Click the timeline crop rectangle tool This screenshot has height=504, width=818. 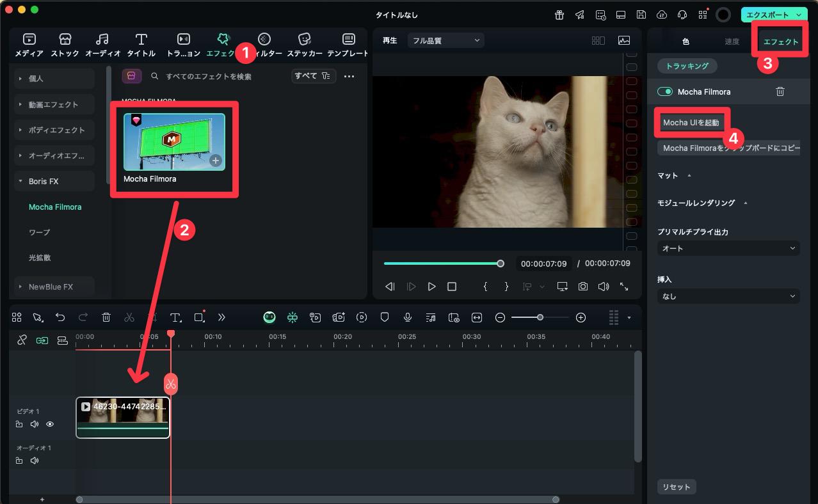[199, 317]
